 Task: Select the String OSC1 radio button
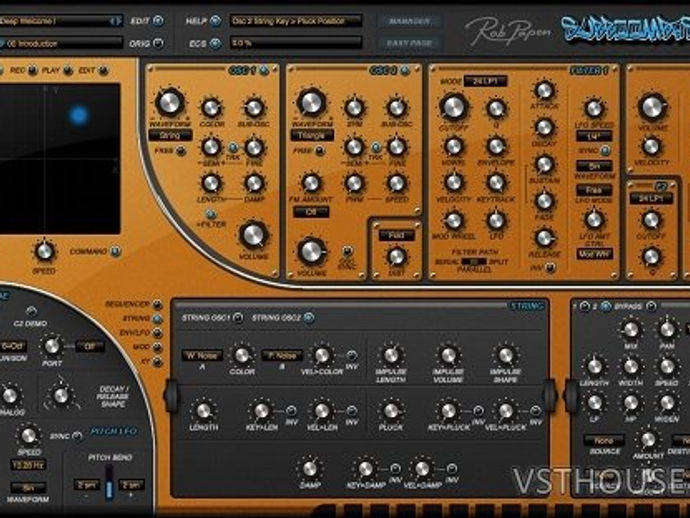click(238, 317)
